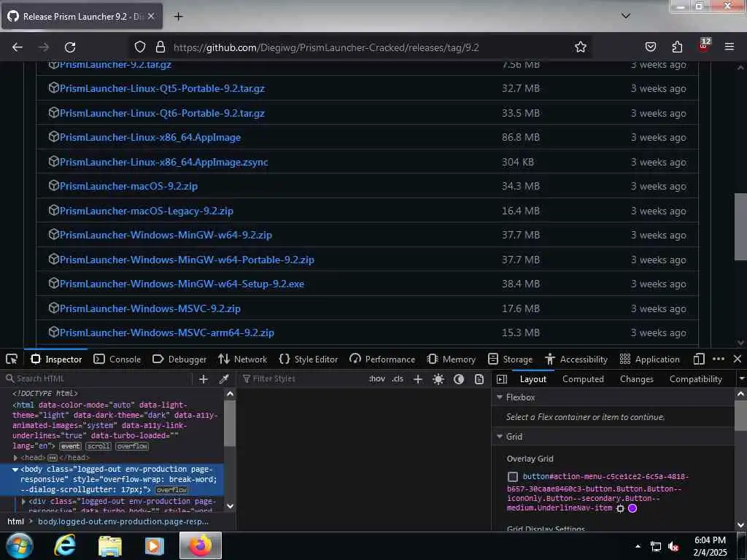
Task: Go back to the previous page
Action: point(18,47)
